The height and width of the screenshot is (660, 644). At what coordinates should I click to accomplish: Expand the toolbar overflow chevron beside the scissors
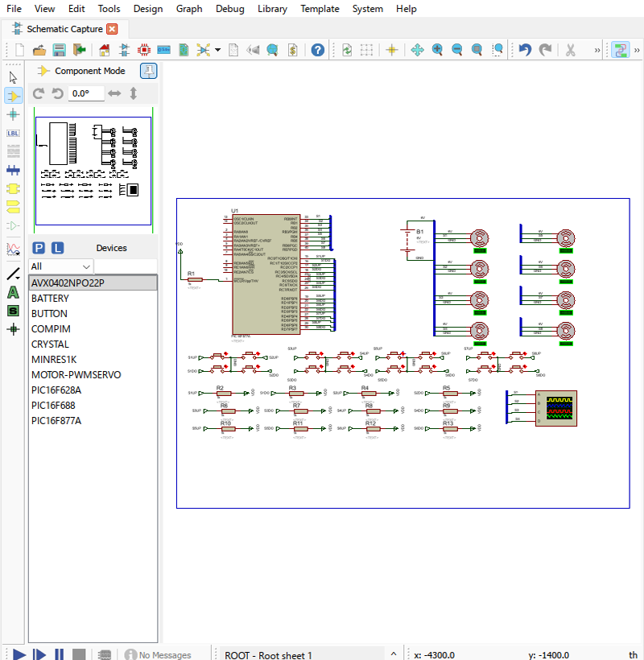tap(597, 50)
